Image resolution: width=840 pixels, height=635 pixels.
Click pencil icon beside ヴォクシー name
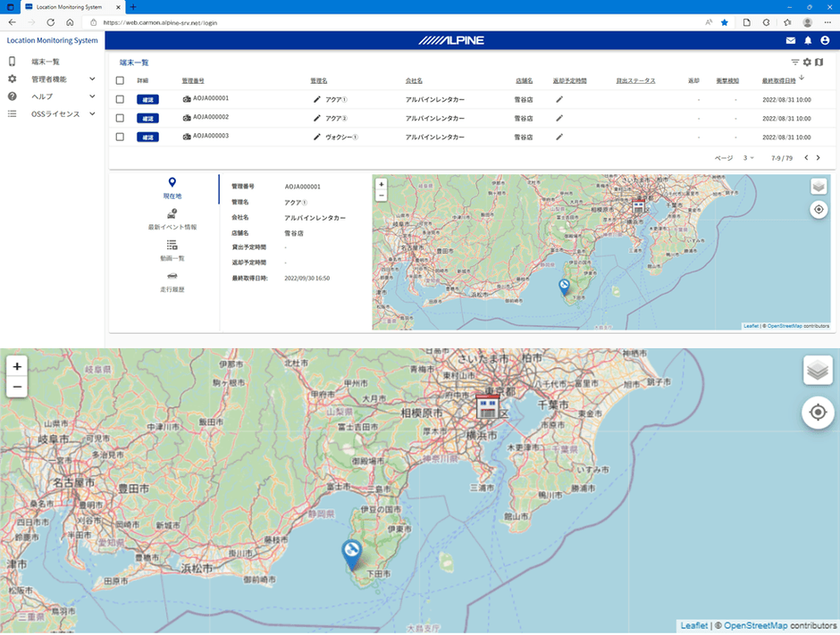pos(316,137)
